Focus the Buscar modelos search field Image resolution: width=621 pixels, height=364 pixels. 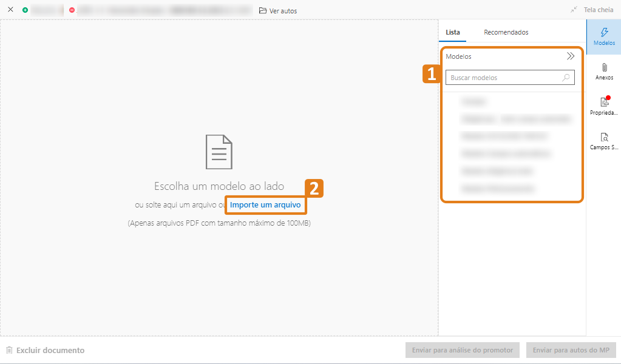[x=504, y=78]
